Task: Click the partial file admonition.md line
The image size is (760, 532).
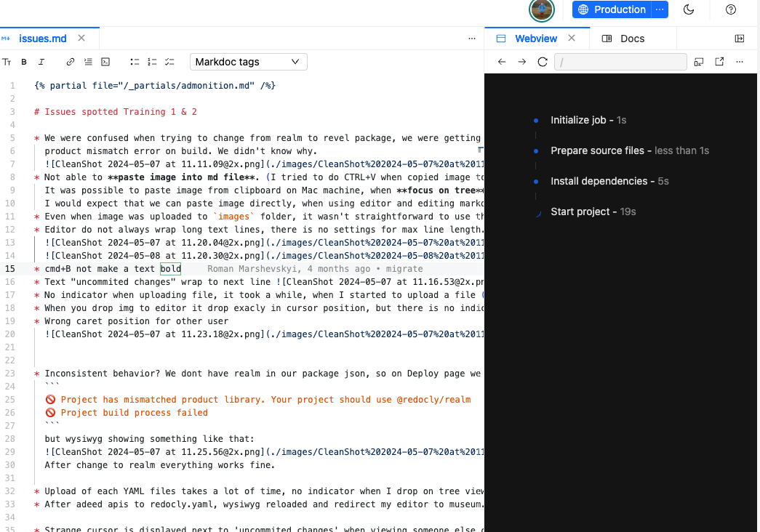Action: (155, 86)
